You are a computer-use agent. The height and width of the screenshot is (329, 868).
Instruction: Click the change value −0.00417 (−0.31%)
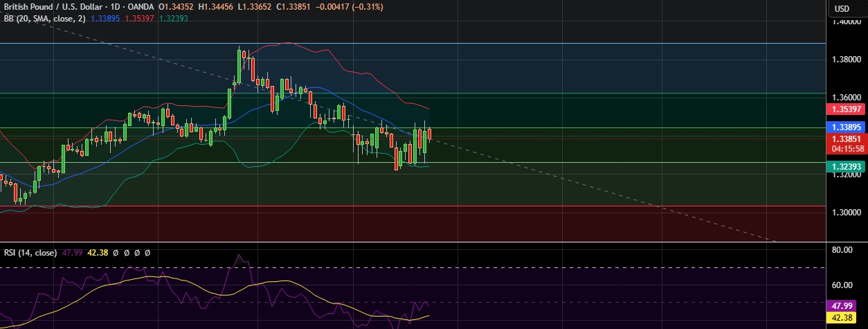click(x=350, y=7)
